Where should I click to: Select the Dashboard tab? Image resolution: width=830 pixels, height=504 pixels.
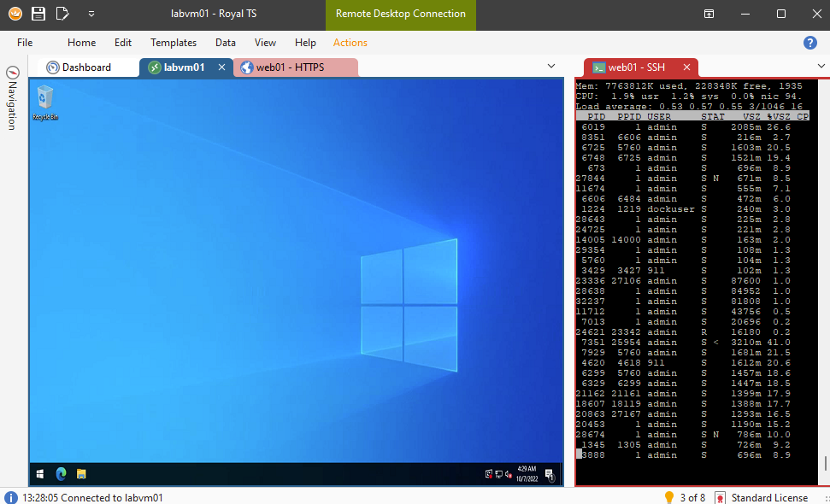click(85, 67)
